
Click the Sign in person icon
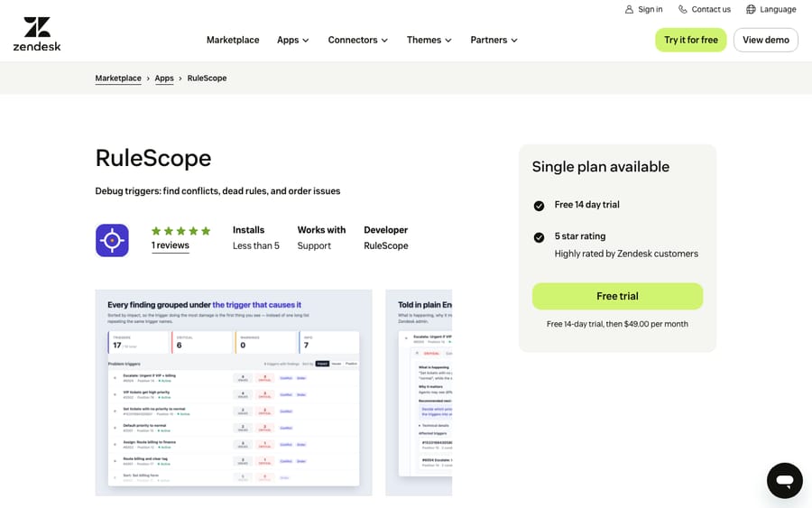pyautogui.click(x=629, y=9)
